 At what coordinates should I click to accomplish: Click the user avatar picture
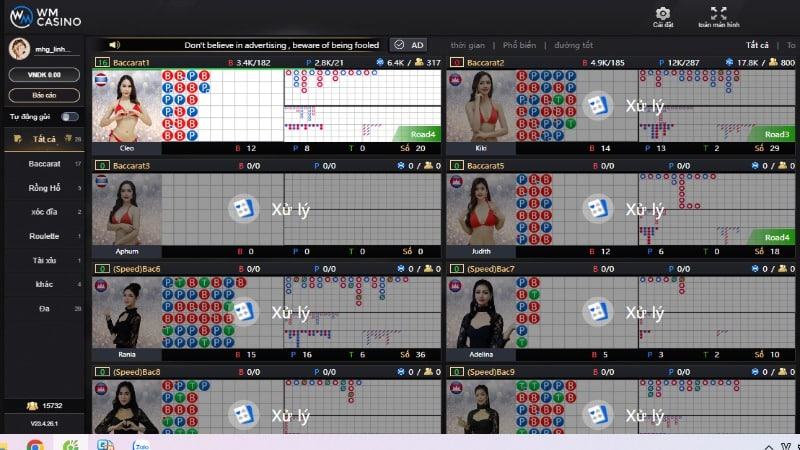coord(19,49)
